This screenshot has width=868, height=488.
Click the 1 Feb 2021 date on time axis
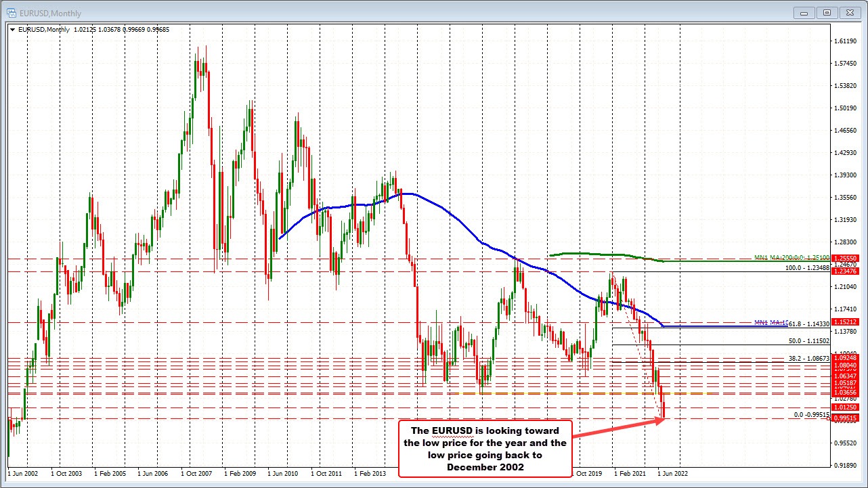click(630, 474)
